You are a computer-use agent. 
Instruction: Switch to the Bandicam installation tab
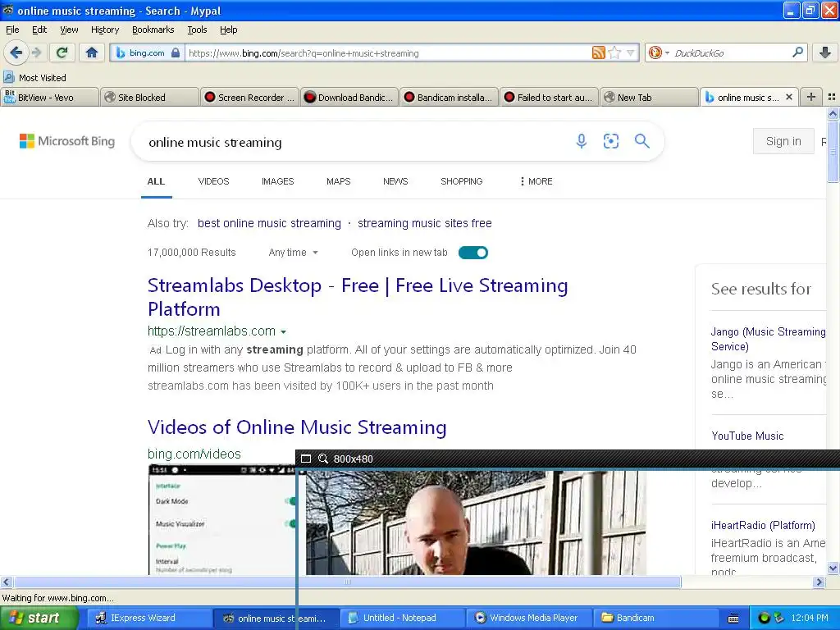pos(449,97)
